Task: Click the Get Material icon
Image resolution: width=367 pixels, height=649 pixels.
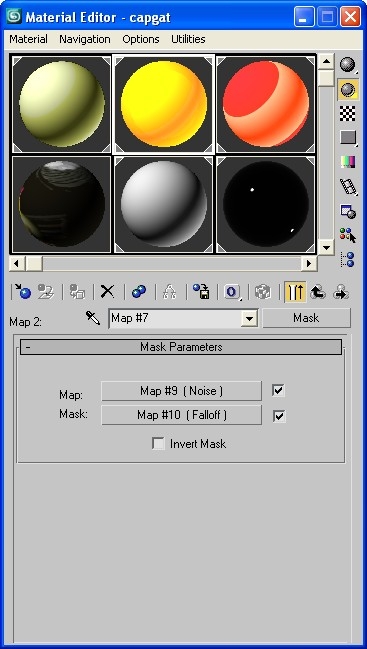Action: [x=22, y=292]
